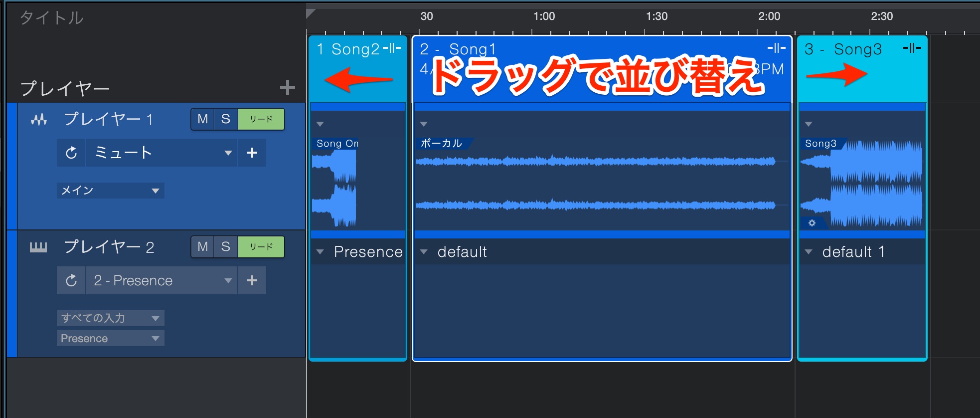Screen dimensions: 980x418
Task: Open the 2 - Presence patch dropdown
Action: 162,280
